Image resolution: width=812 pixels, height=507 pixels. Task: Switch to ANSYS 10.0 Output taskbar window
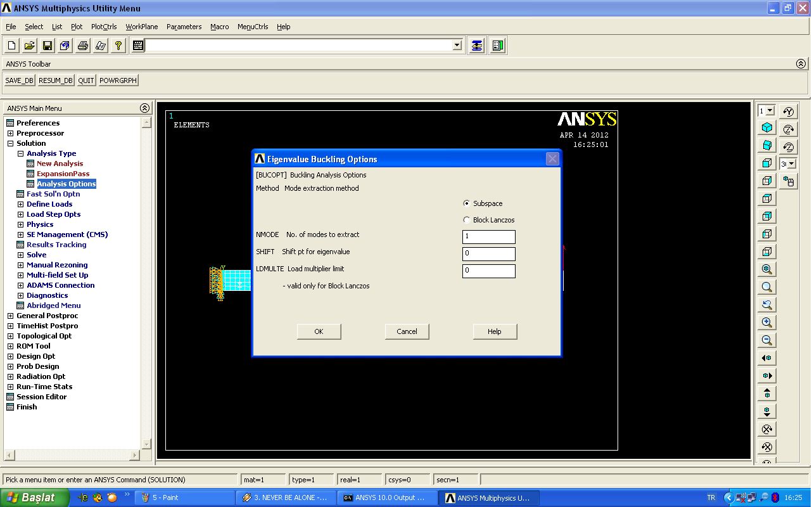(388, 497)
